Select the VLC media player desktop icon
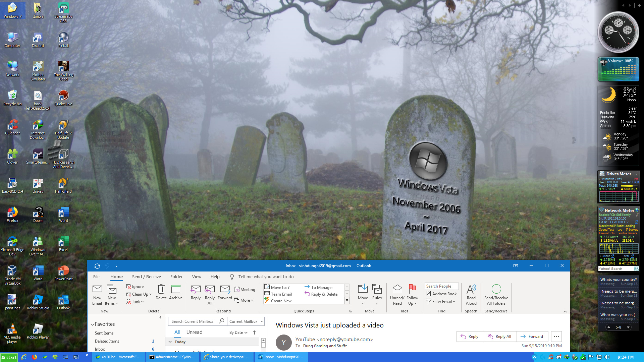Viewport: 644px width, 362px height. pos(12,334)
